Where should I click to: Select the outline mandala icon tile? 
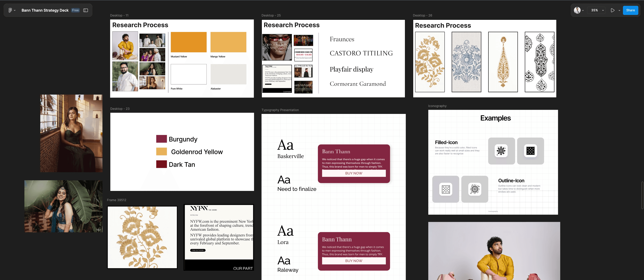(475, 189)
